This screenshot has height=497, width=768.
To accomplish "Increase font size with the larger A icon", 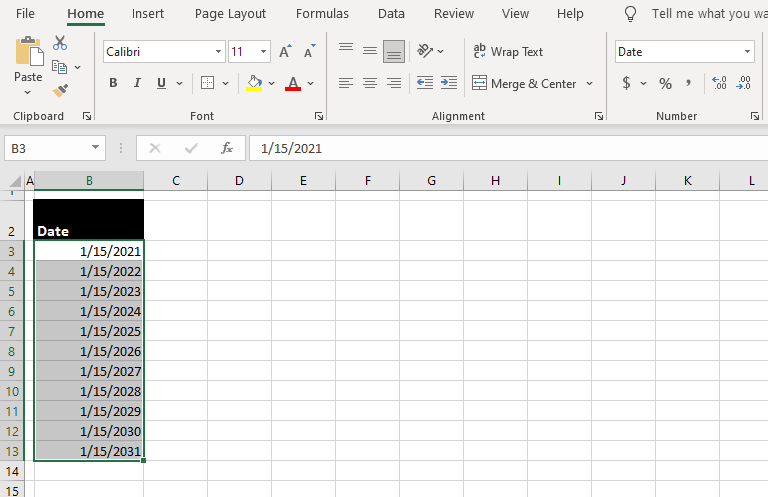I will 285,51.
